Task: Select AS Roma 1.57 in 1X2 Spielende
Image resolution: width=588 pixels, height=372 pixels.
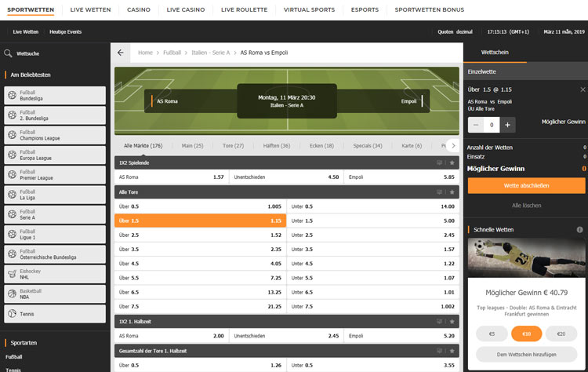Action: point(172,177)
